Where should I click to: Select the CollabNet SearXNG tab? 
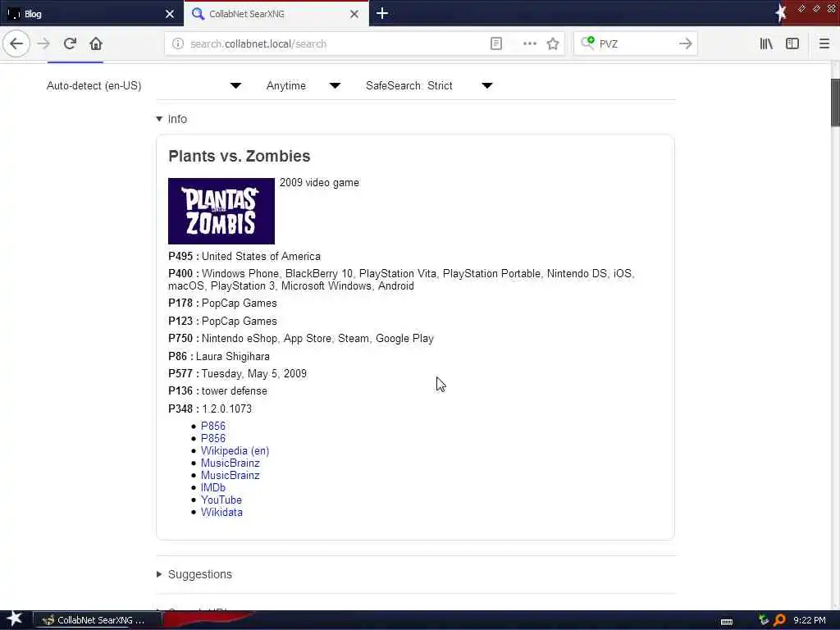click(x=276, y=14)
